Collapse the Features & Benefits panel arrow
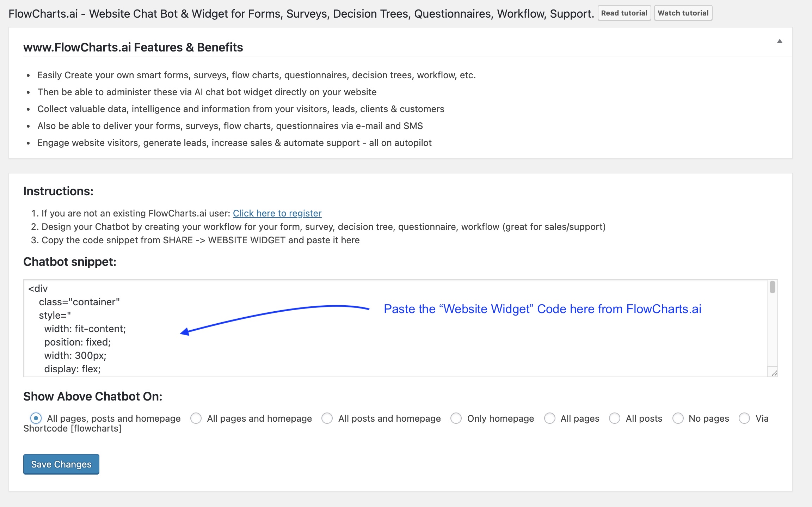Viewport: 812px width, 507px height. [x=780, y=41]
